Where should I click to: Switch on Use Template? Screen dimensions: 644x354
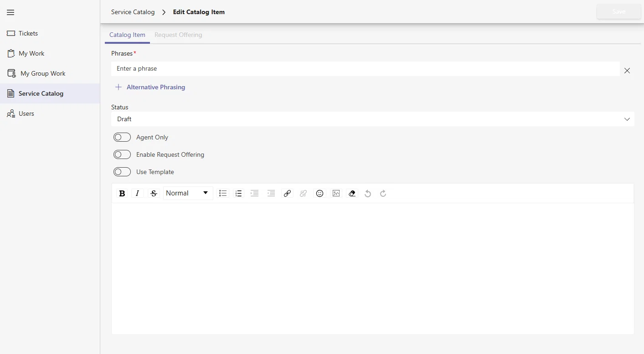click(x=122, y=172)
